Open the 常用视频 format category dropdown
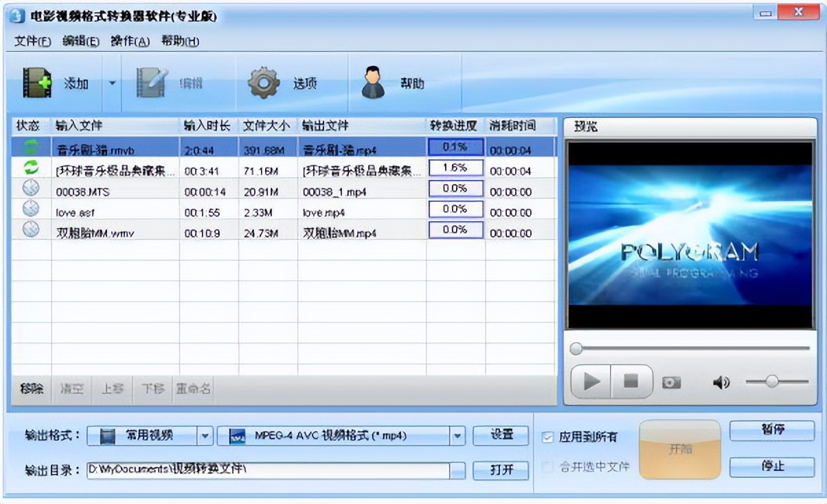This screenshot has width=827, height=504. 205,435
